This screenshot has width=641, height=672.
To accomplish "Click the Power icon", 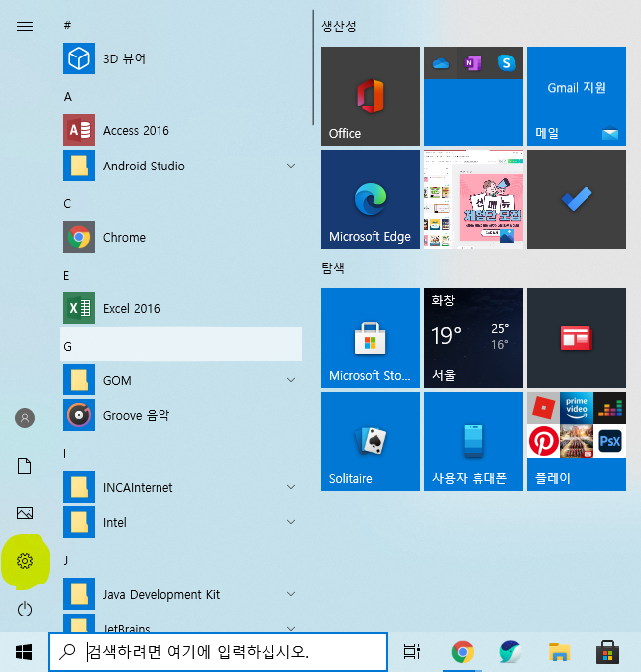I will 25,609.
